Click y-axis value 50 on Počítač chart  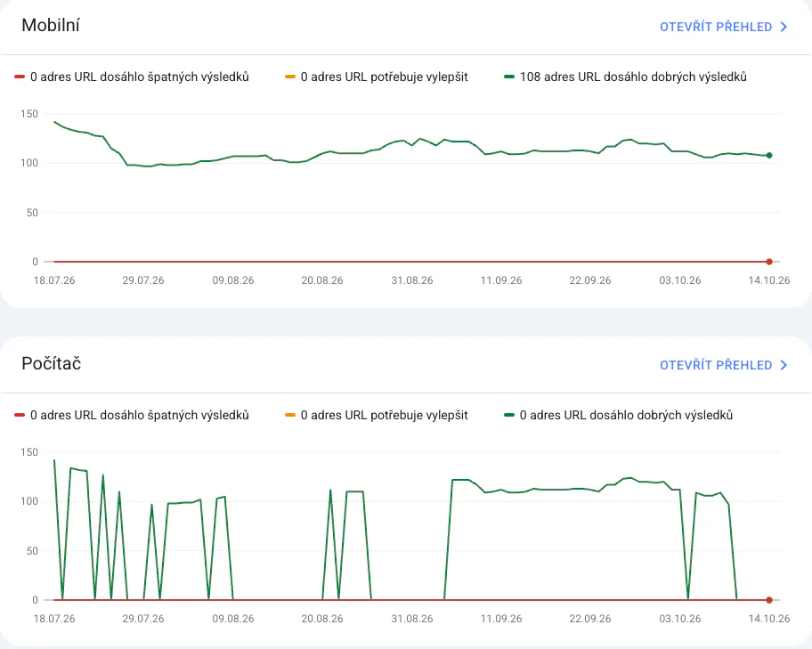click(32, 550)
